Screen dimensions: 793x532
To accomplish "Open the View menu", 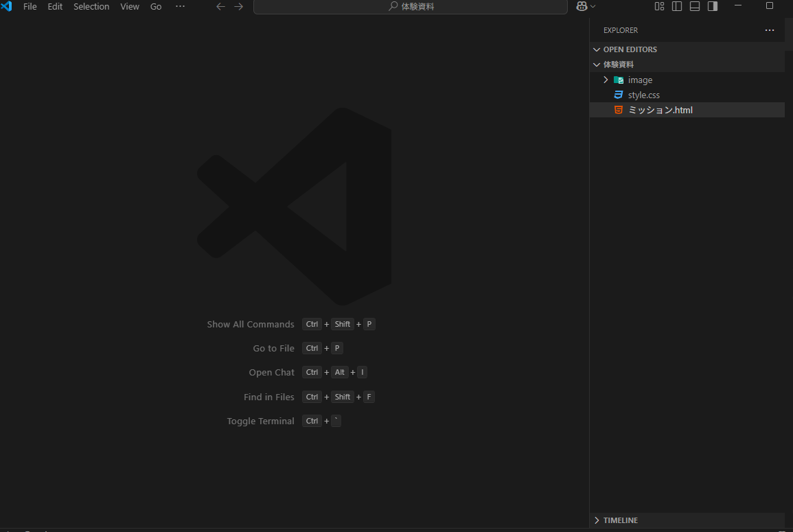I will point(130,7).
